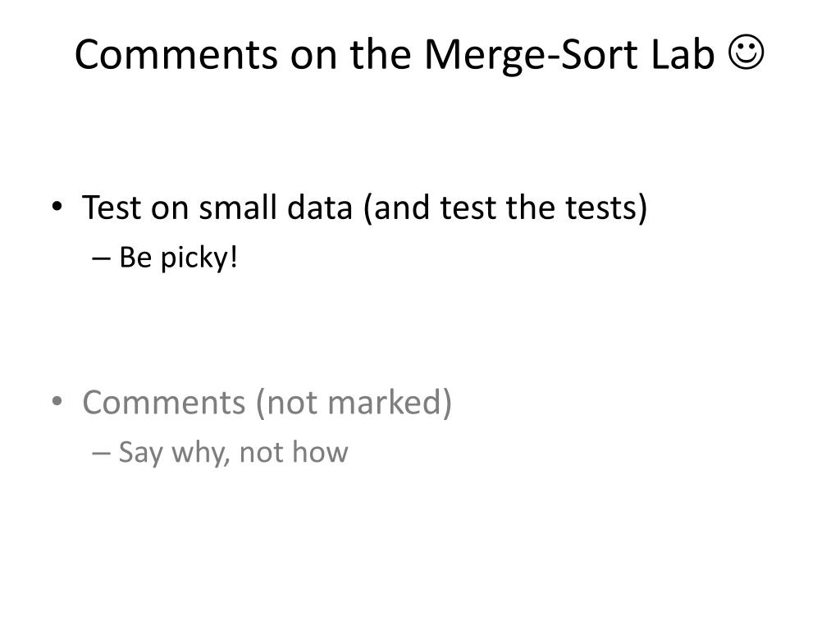Select the slide title about Merge-Sort Lab
The image size is (840, 630).
coord(419,55)
